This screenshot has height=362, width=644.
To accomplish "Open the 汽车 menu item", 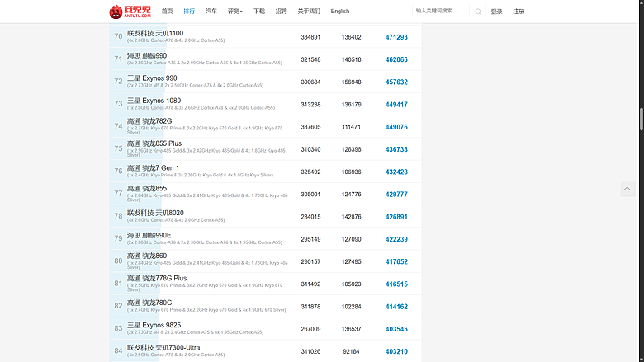I will pos(211,11).
